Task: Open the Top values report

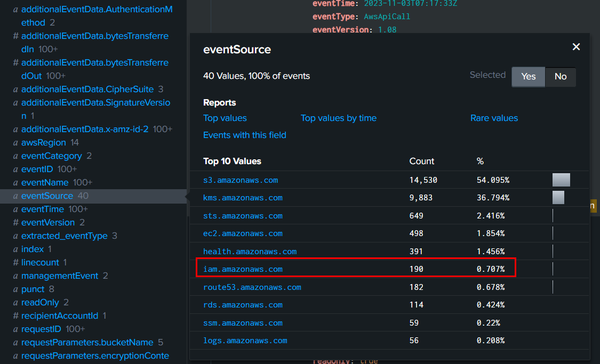Action: click(225, 118)
